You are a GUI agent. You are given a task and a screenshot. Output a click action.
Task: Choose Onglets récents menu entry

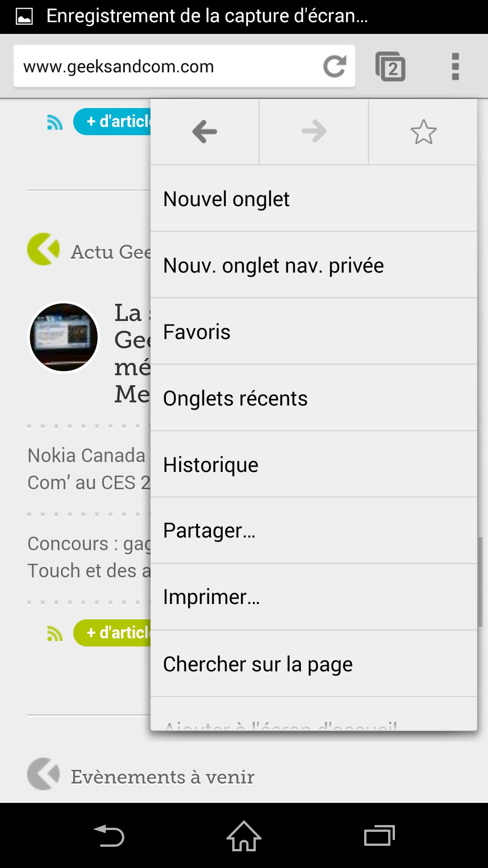(314, 398)
